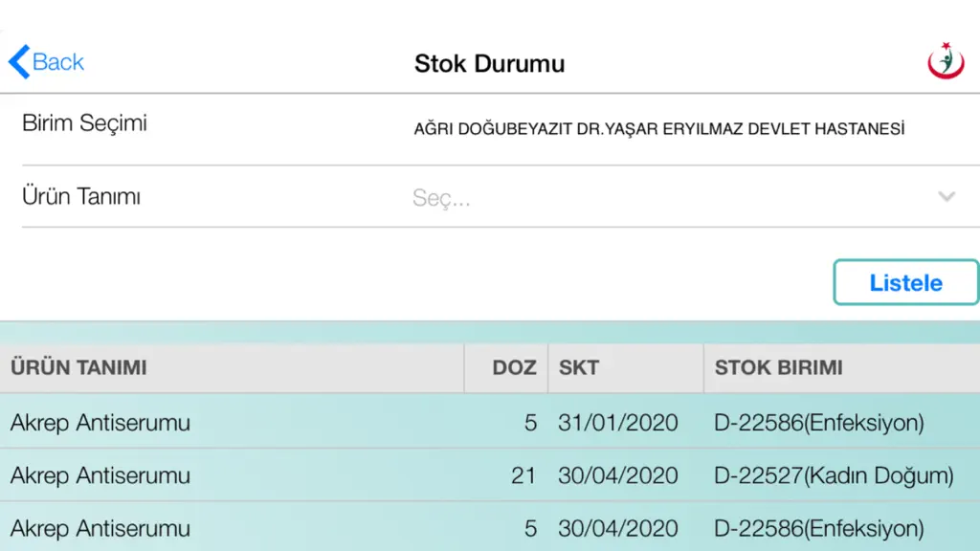Select the Akrep Antiserumu row with 21 doses

click(490, 474)
